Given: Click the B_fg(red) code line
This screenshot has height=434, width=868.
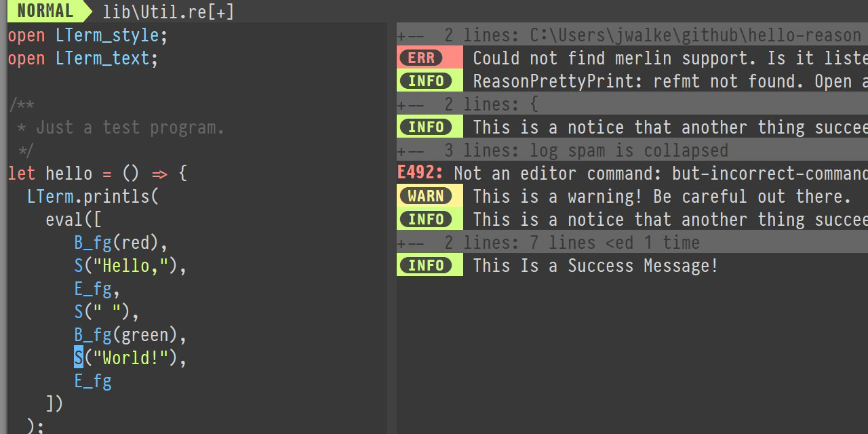Looking at the screenshot, I should click(121, 243).
